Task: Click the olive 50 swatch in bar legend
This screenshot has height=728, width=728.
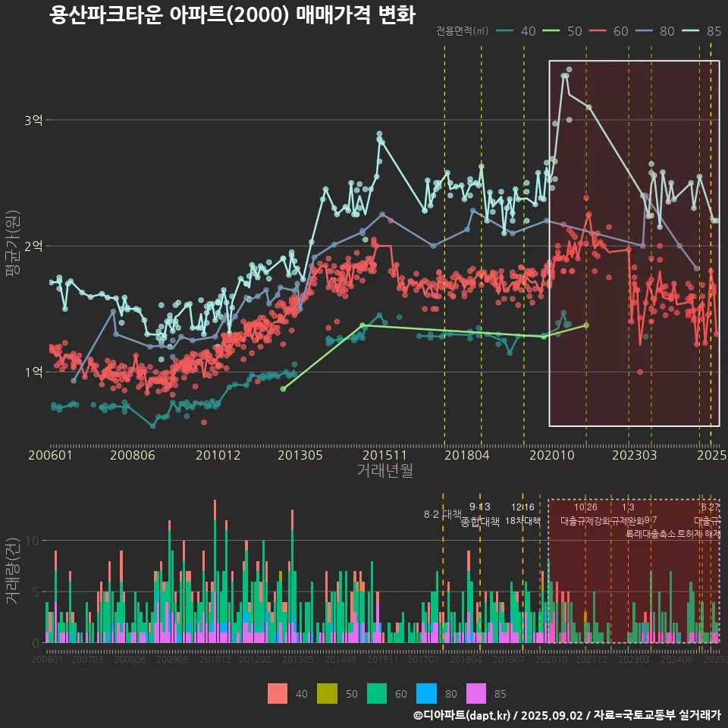Action: pos(327,694)
